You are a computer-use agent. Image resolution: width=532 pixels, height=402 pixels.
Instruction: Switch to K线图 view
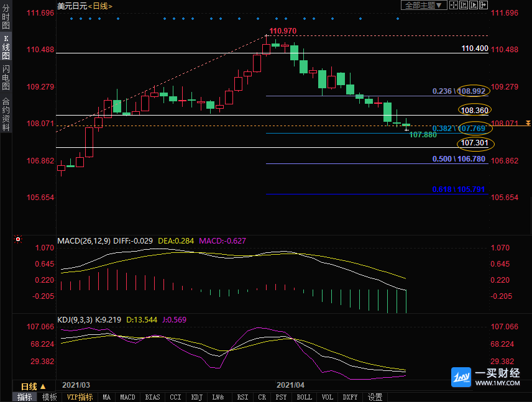click(6, 47)
